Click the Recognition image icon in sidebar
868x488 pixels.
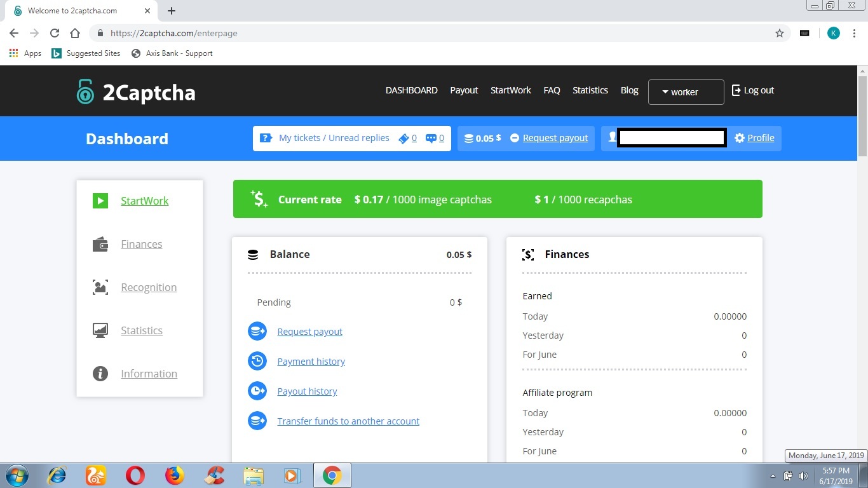100,287
